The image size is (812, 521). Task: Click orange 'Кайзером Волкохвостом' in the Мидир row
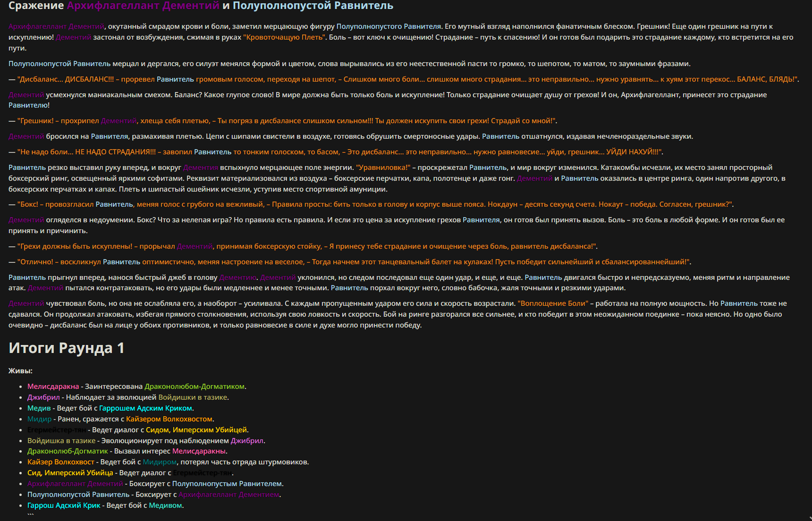point(169,419)
